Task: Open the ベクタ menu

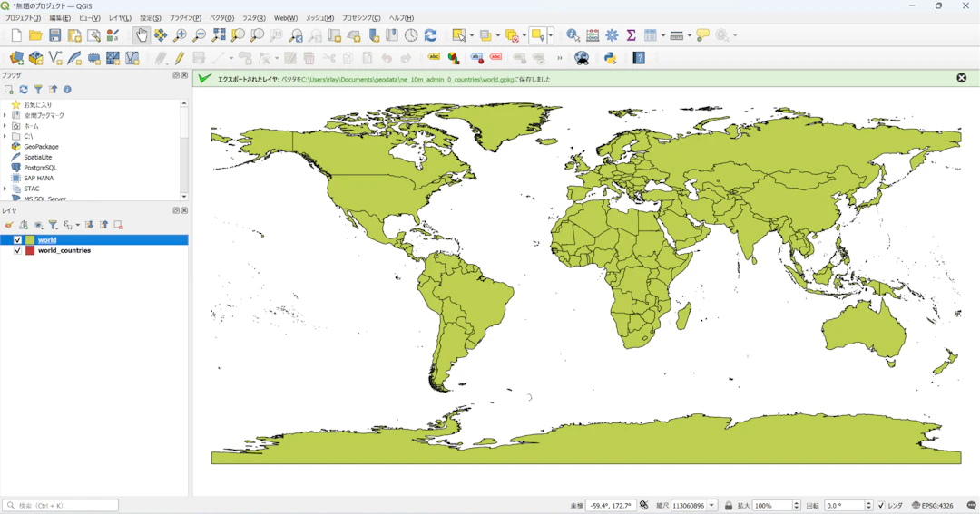Action: click(x=221, y=18)
